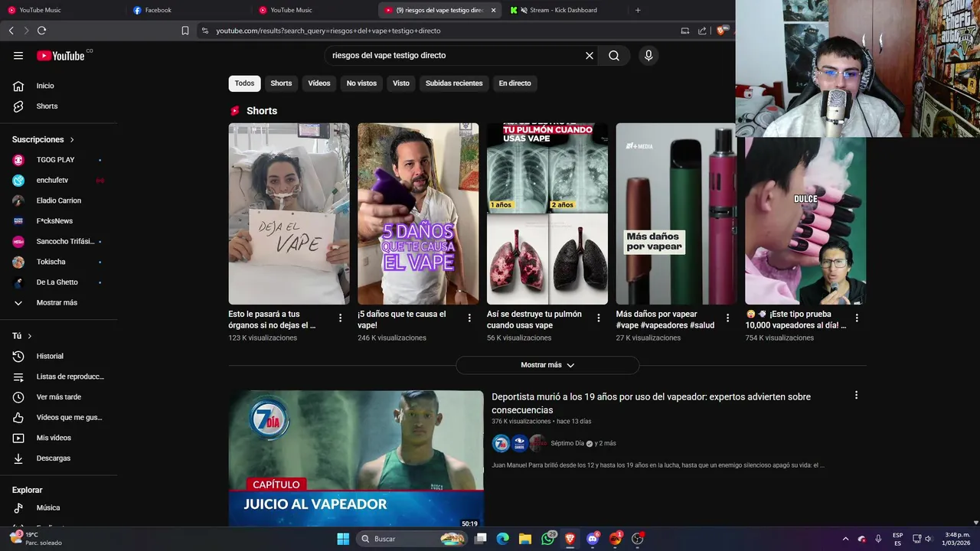Submit search with magnifying glass button
The height and width of the screenshot is (551, 980).
(x=614, y=56)
